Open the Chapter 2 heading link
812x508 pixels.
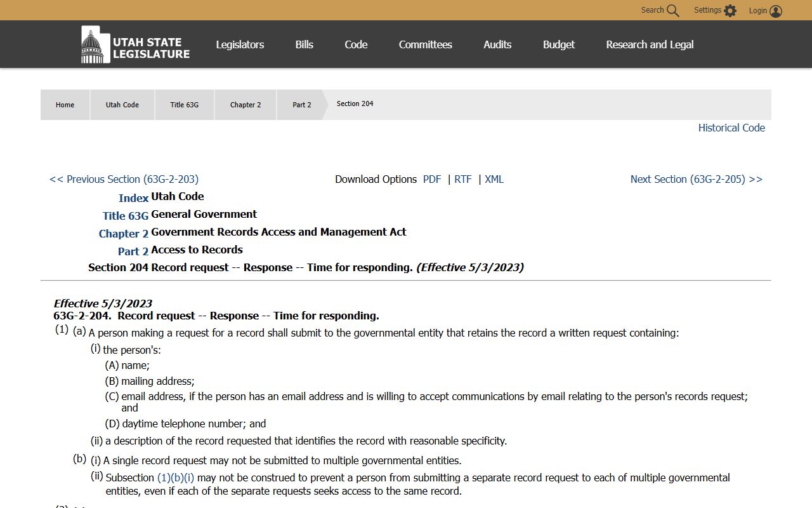coord(123,234)
